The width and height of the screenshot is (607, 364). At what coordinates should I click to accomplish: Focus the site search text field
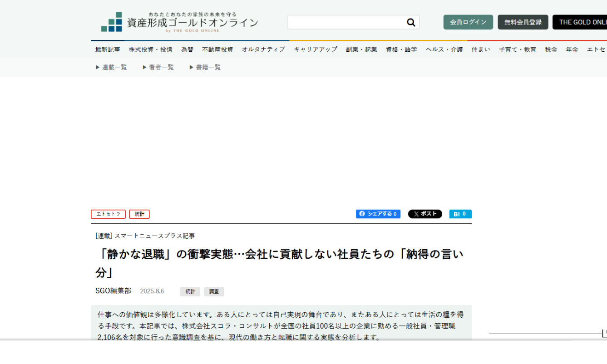coord(346,22)
